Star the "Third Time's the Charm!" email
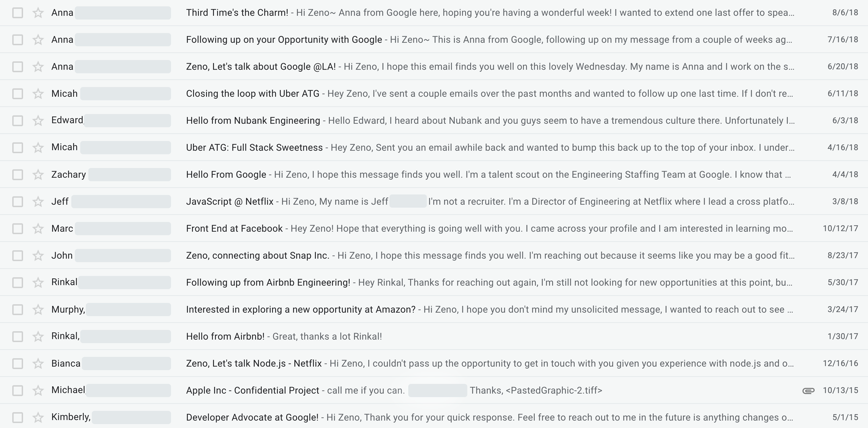The height and width of the screenshot is (428, 868). coord(38,12)
